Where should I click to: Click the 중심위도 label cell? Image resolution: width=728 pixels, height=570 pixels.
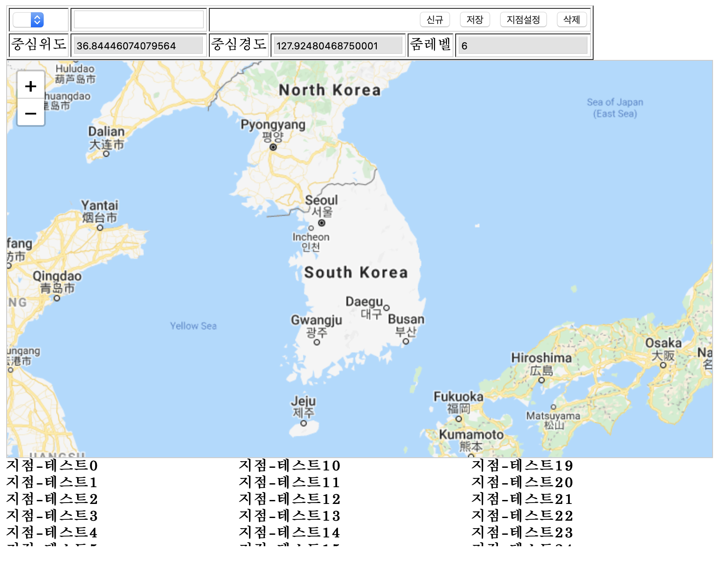39,45
